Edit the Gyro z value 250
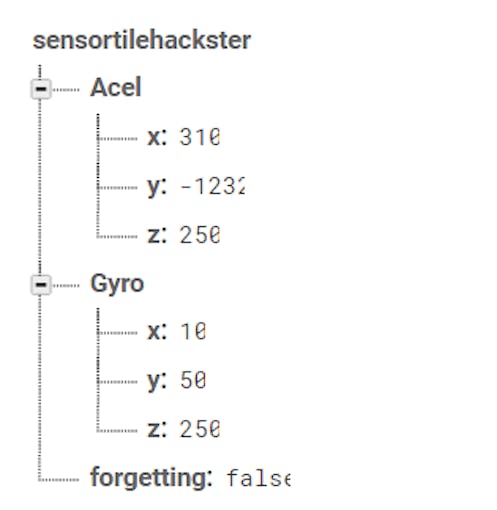Screen dimensions: 497x510 (200, 429)
